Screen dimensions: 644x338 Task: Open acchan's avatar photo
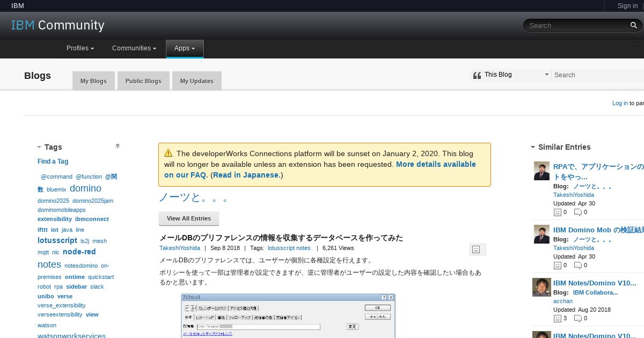pyautogui.click(x=541, y=287)
